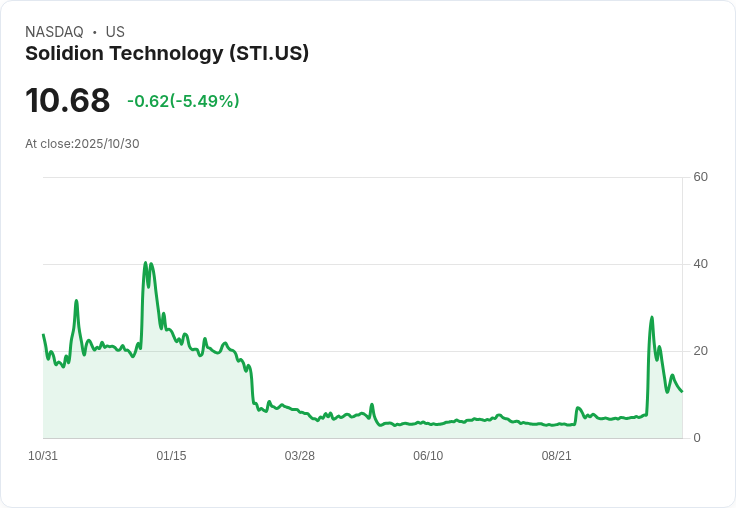This screenshot has width=736, height=508.
Task: Click the chart's highest peak near 40
Action: (x=146, y=264)
